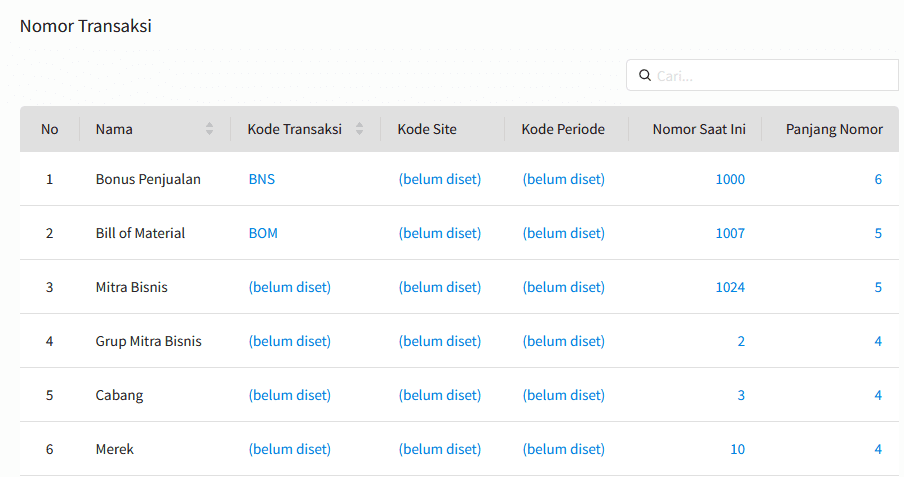This screenshot has width=904, height=477.
Task: Click the Nomor Saat Ini column header
Action: [699, 129]
